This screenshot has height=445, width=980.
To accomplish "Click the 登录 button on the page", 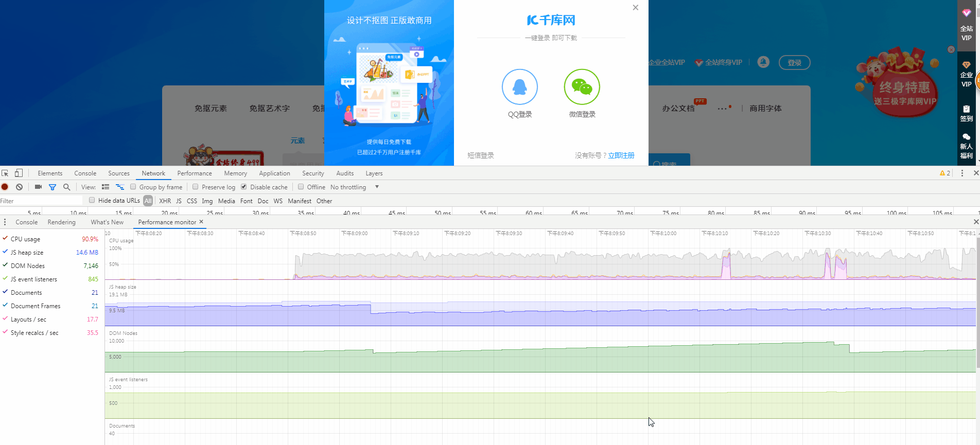I will (795, 62).
